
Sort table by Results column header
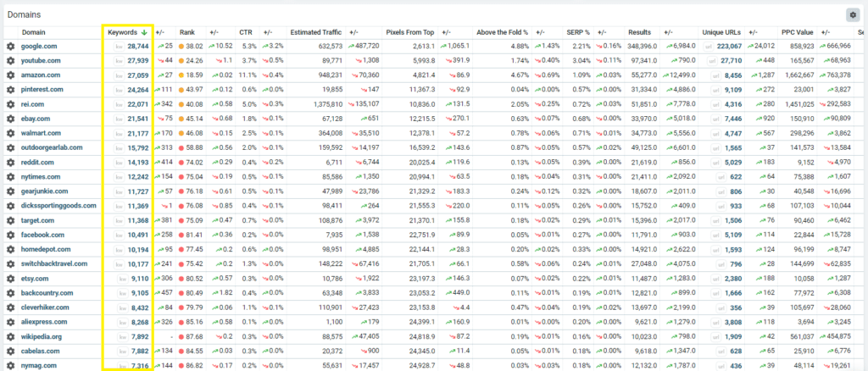coord(639,33)
